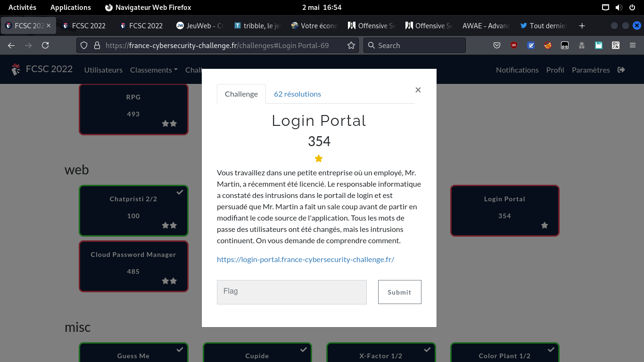Open the Chatpristi 2/2 challenge card
The width and height of the screenshot is (644, 362).
pos(133,211)
